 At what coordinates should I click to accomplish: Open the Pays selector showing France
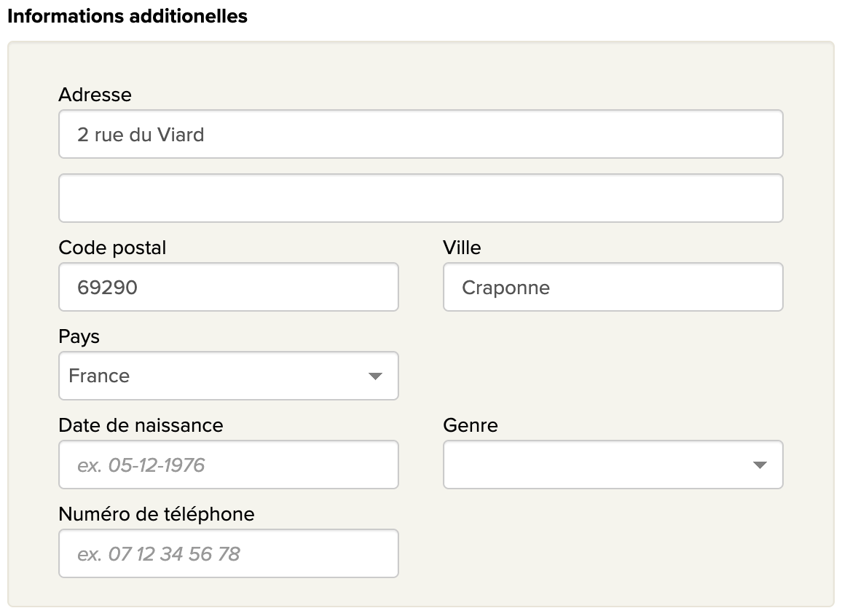(228, 376)
